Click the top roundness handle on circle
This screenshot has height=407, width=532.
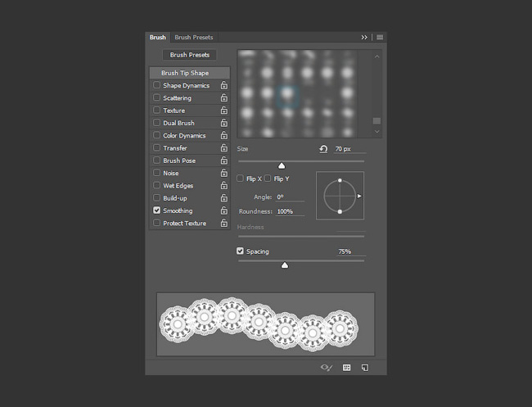coord(340,180)
